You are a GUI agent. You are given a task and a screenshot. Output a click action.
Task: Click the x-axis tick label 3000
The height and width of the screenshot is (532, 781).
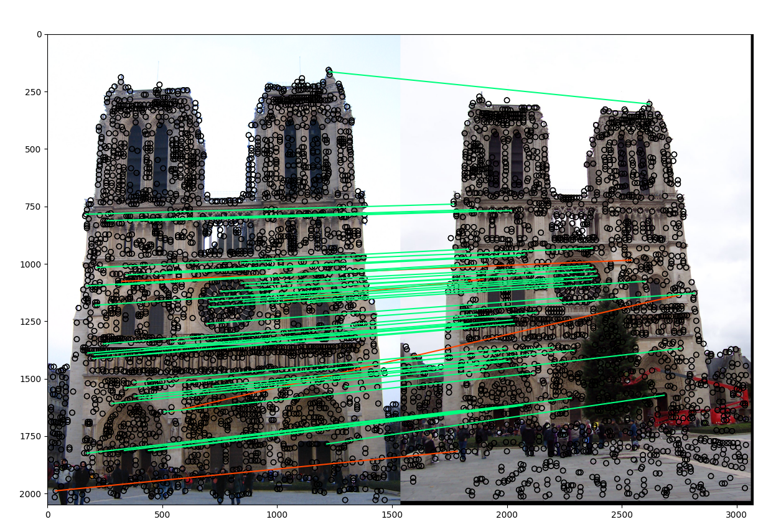[736, 515]
